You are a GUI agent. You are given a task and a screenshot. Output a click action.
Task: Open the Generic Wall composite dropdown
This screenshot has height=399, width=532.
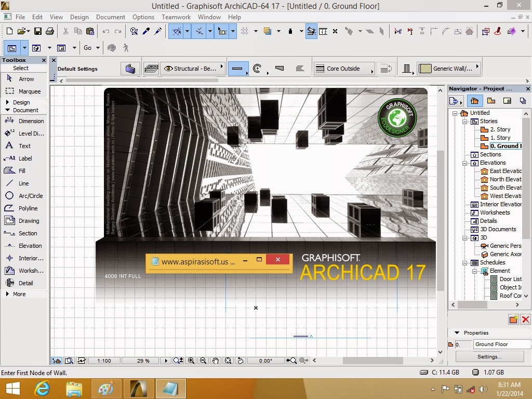point(449,69)
